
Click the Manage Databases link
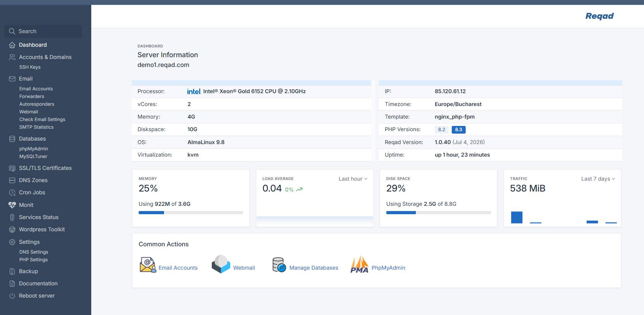[x=314, y=268]
